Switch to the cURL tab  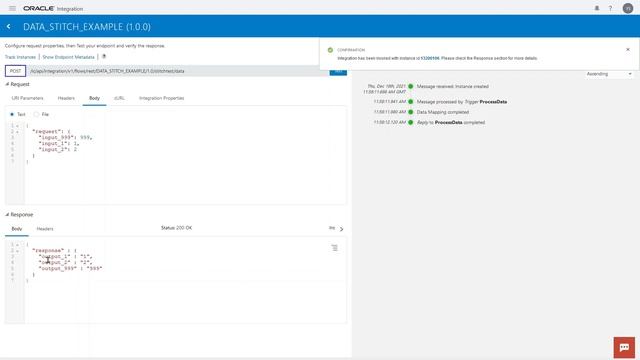(x=119, y=98)
